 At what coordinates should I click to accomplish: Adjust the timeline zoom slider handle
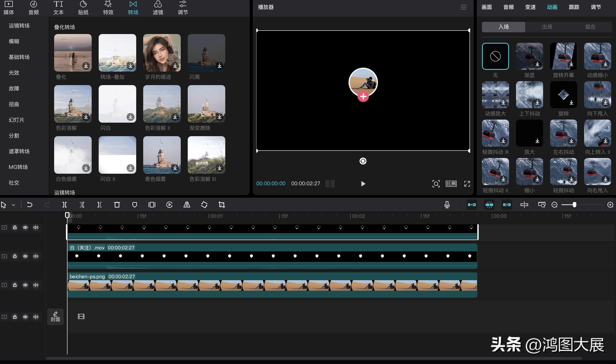pos(574,204)
